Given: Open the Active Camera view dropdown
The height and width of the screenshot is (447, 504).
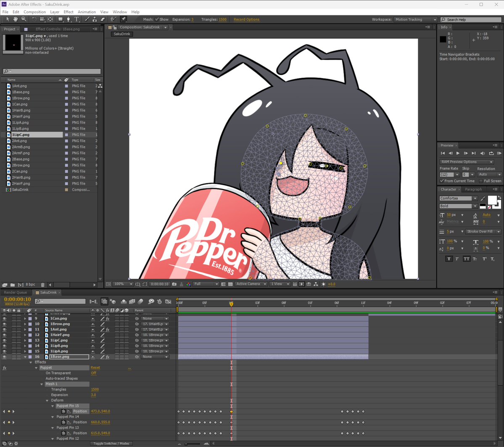Looking at the screenshot, I should tap(251, 284).
